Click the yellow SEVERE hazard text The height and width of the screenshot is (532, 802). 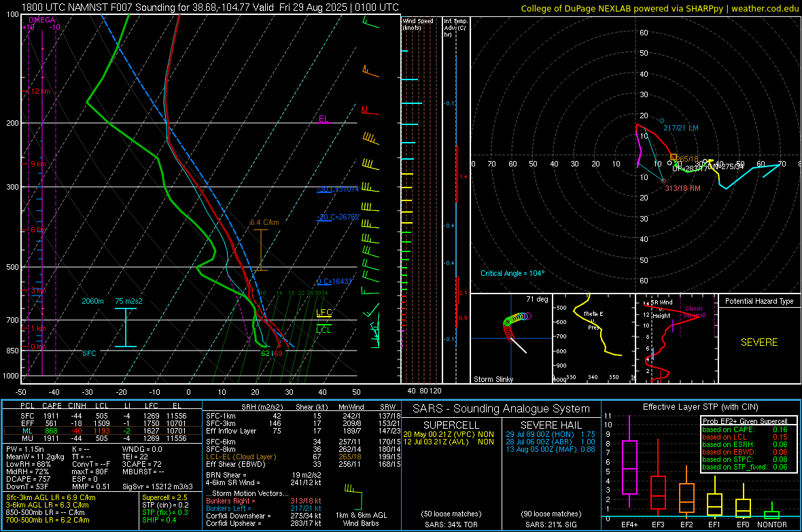759,342
